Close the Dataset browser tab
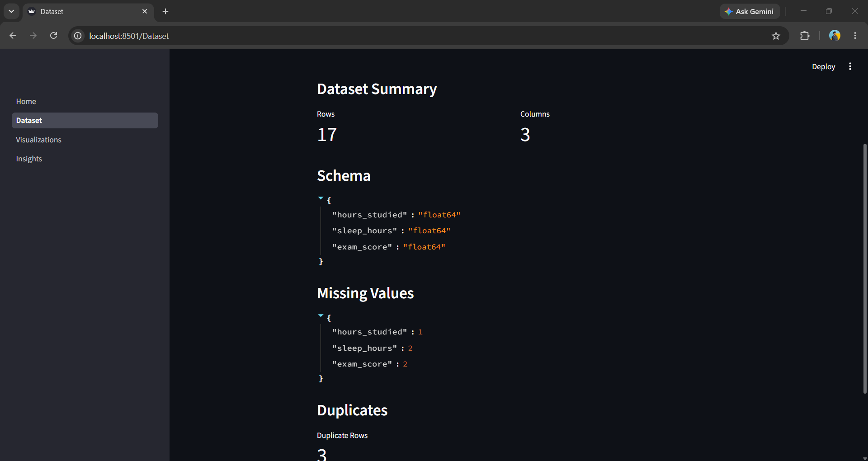The height and width of the screenshot is (461, 868). point(145,11)
